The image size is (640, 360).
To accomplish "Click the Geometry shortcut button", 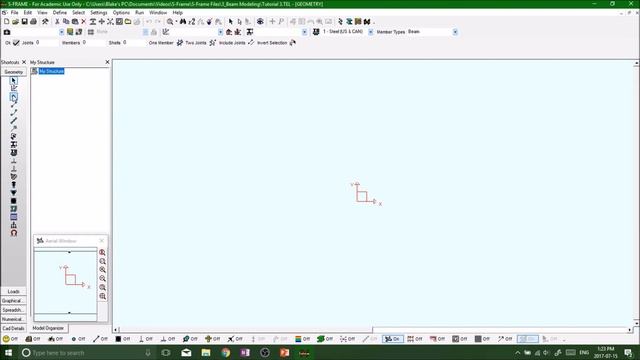I will pyautogui.click(x=13, y=72).
